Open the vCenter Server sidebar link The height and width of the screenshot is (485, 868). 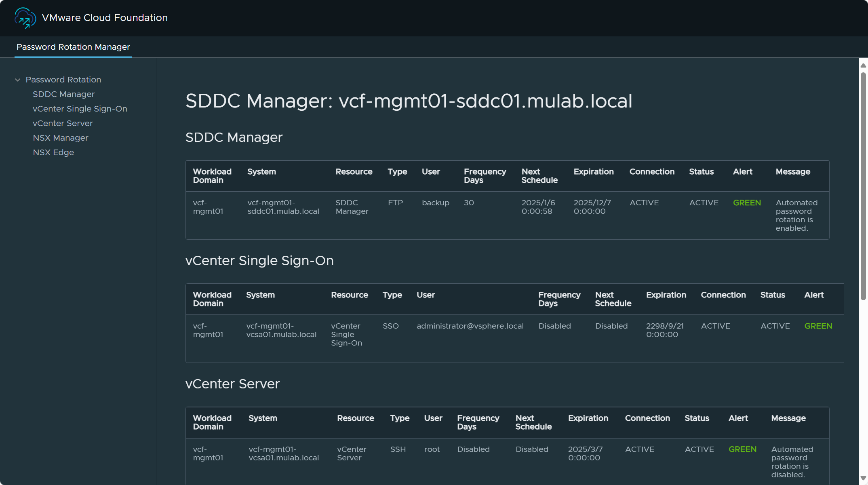point(63,123)
